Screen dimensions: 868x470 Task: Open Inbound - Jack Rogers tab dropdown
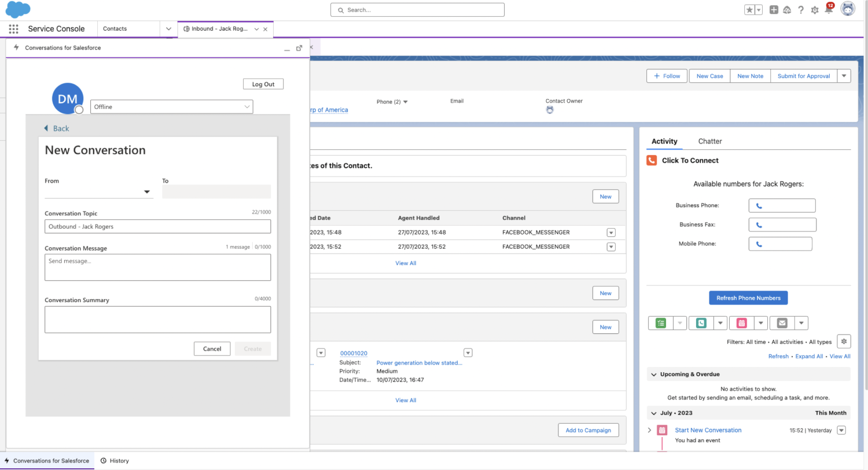pyautogui.click(x=256, y=29)
